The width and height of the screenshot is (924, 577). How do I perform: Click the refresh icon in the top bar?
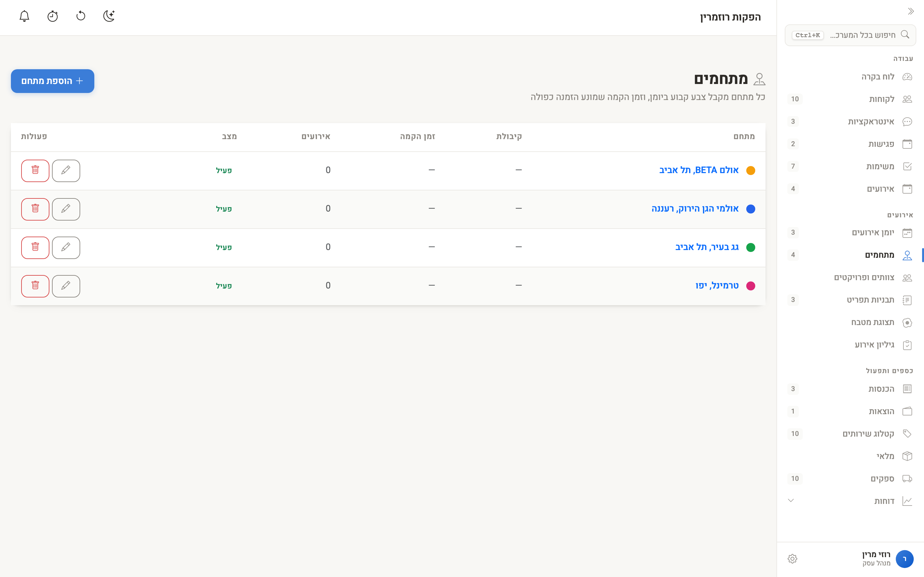(x=81, y=16)
